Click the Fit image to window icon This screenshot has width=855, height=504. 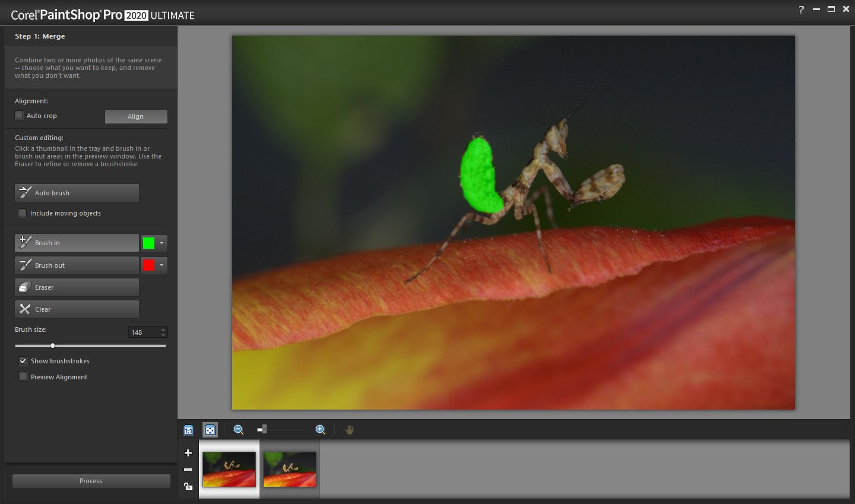pyautogui.click(x=210, y=429)
